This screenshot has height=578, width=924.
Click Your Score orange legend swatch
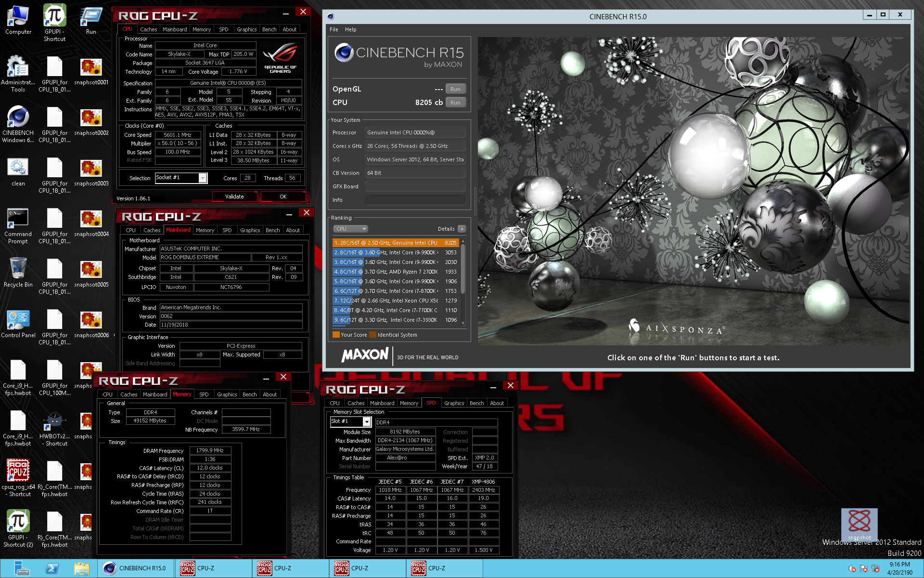coord(336,335)
